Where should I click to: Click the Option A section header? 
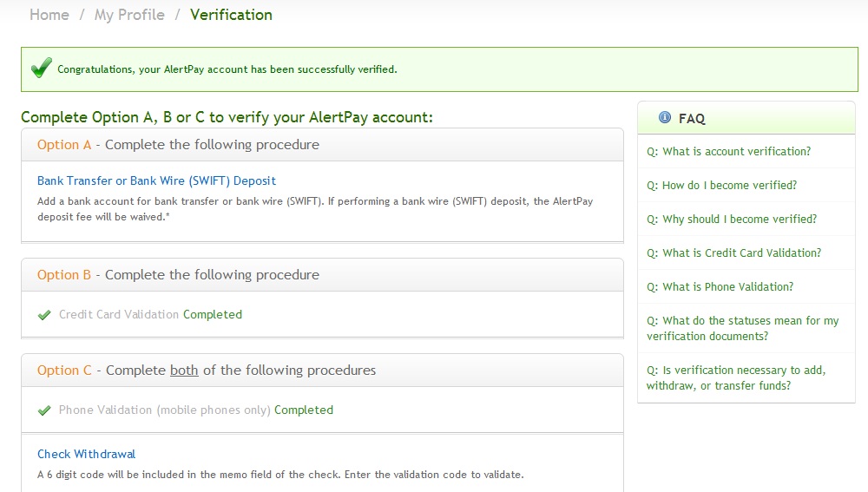pyautogui.click(x=322, y=145)
